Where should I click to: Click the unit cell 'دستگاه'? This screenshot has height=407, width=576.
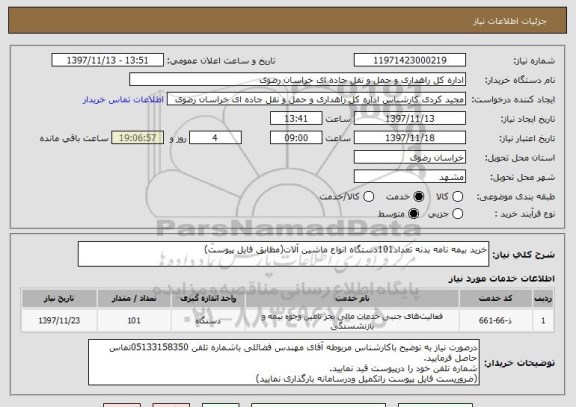point(208,321)
